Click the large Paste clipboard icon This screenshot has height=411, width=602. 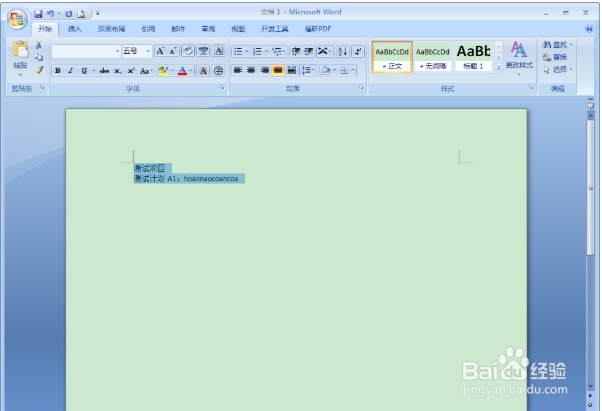[20, 50]
